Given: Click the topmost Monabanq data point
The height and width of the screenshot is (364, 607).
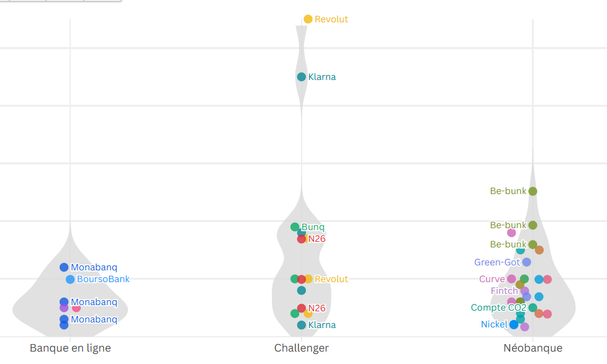Looking at the screenshot, I should [x=64, y=267].
